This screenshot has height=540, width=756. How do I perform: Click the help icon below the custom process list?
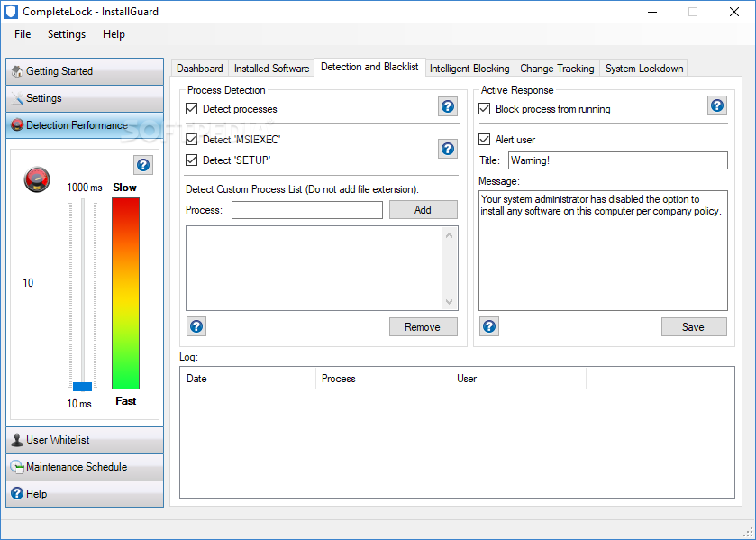196,326
